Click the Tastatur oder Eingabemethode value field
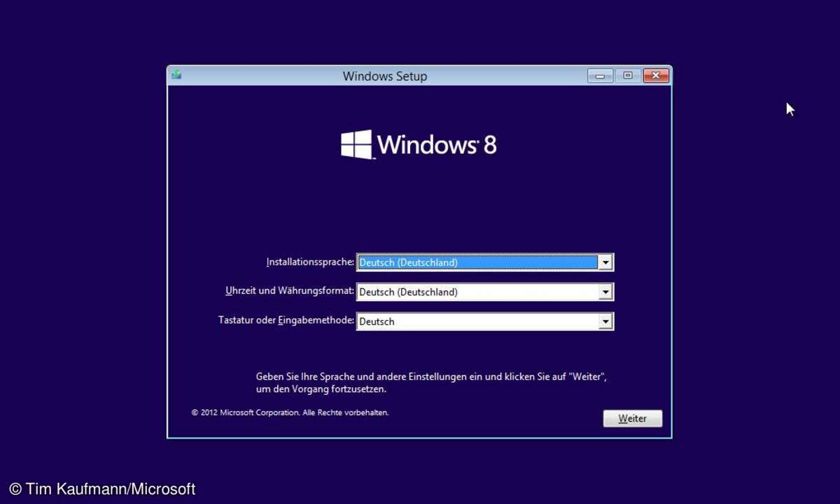The height and width of the screenshot is (504, 840). pyautogui.click(x=477, y=321)
